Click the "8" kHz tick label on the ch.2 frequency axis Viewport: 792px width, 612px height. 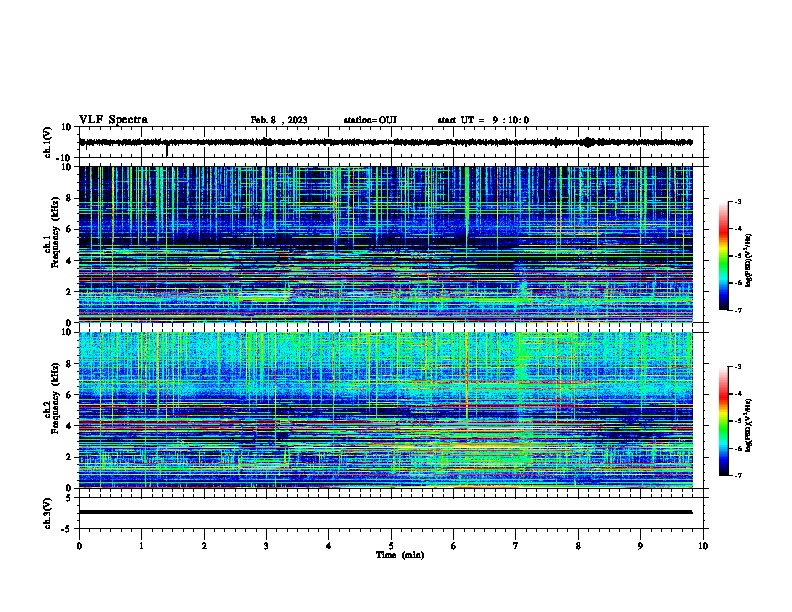69,364
